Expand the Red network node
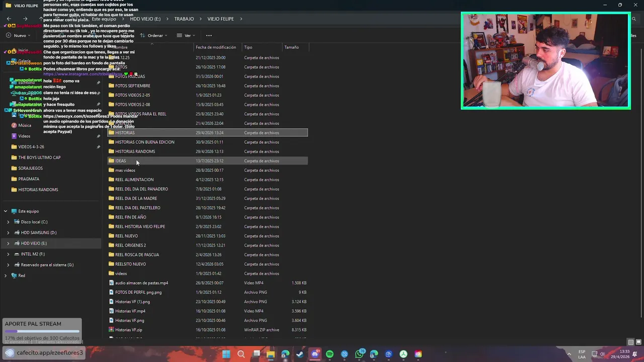The image size is (644, 362). click(6, 276)
